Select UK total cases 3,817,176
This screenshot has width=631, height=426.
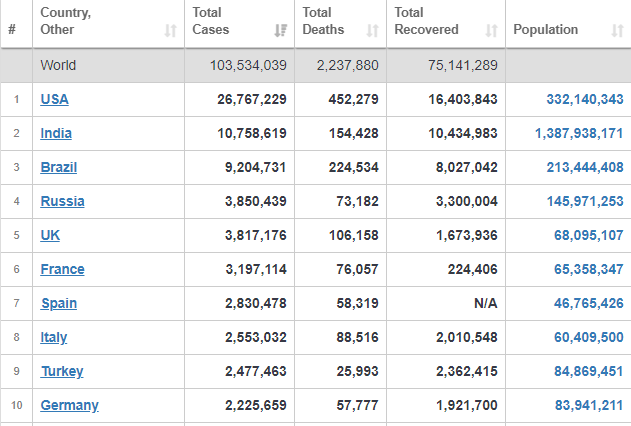point(256,235)
